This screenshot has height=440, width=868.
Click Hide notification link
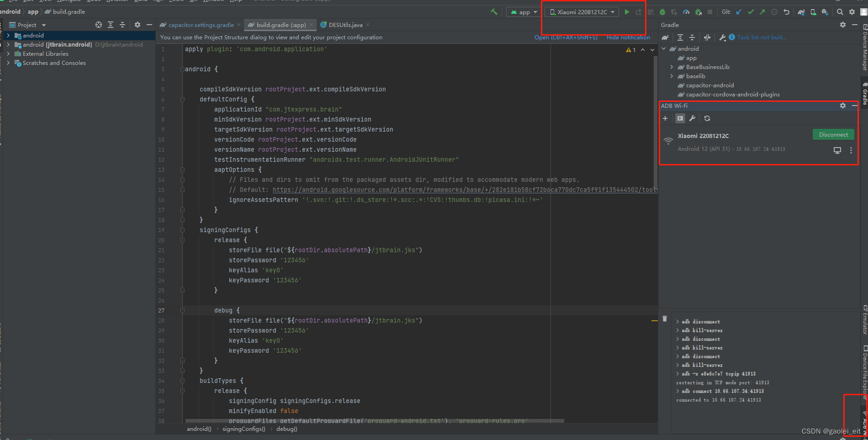coord(628,37)
